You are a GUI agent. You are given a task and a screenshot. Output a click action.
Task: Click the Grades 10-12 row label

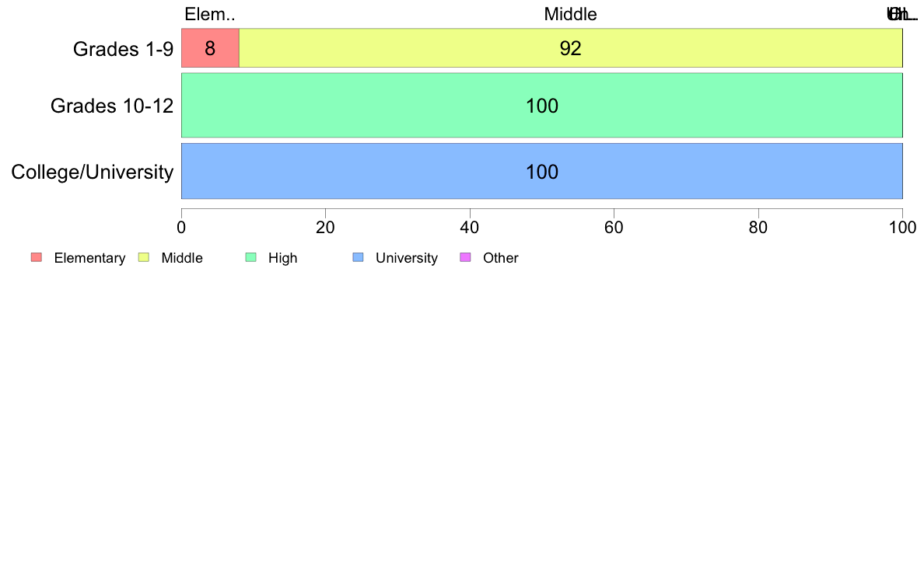click(112, 106)
